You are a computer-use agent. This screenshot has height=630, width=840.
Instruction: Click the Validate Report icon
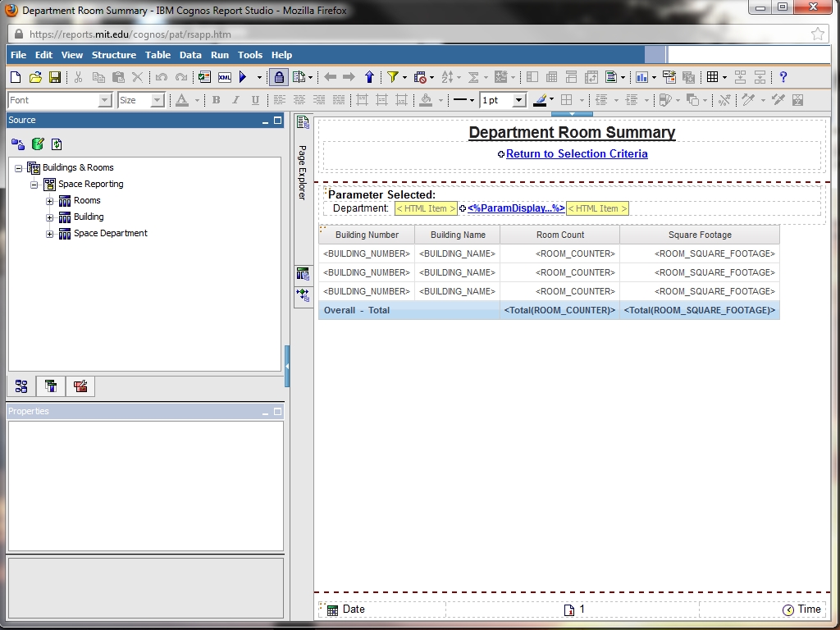click(x=204, y=77)
